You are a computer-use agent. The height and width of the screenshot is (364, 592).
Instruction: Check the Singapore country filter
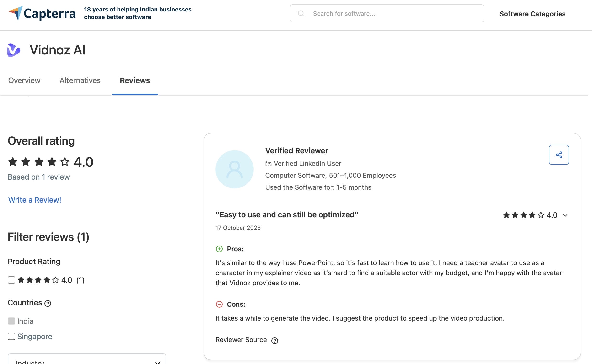(x=11, y=336)
